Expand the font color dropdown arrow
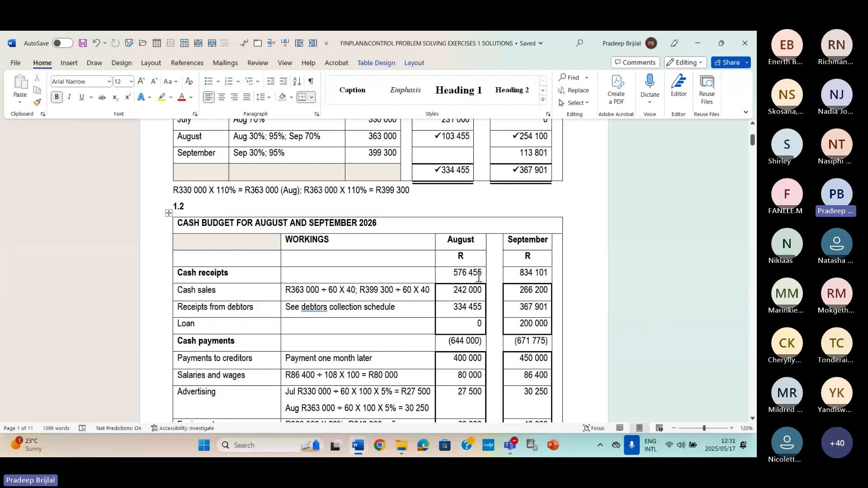Screen dimensions: 868x488 coord(190,97)
